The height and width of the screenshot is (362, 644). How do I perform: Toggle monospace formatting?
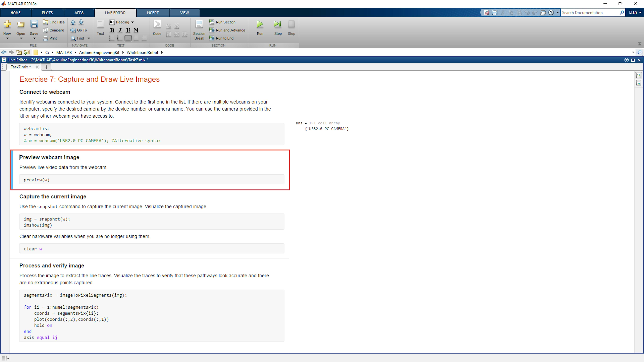click(136, 30)
